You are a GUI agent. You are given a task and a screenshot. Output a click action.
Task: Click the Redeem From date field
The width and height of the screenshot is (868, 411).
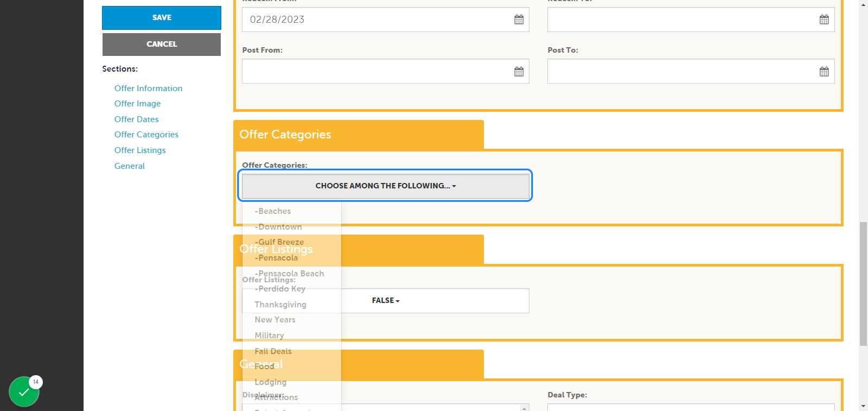386,20
